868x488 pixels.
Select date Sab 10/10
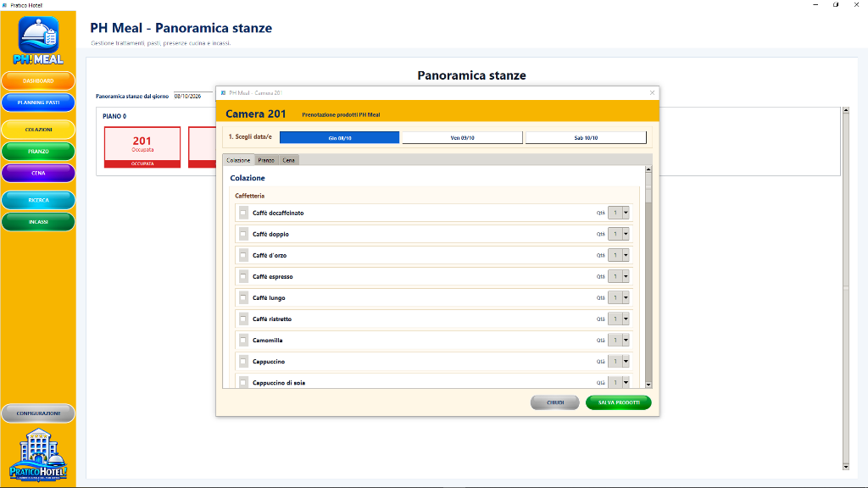coord(586,138)
